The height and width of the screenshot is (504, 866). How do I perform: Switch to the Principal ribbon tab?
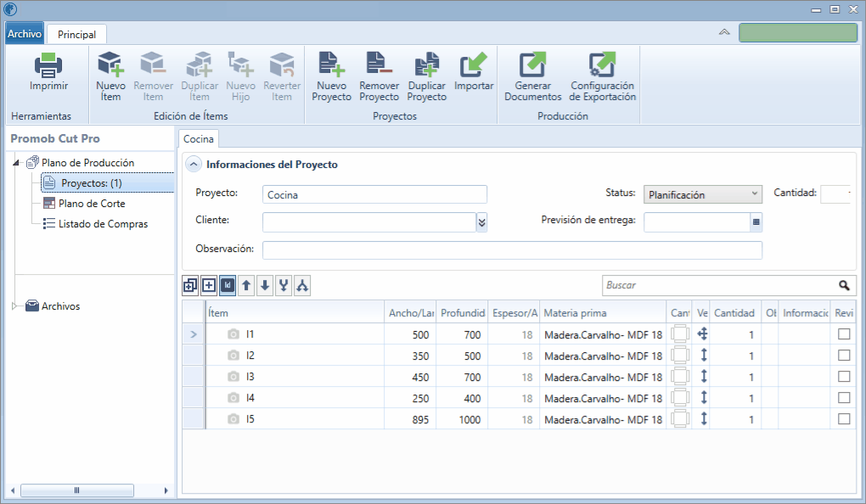tap(76, 34)
